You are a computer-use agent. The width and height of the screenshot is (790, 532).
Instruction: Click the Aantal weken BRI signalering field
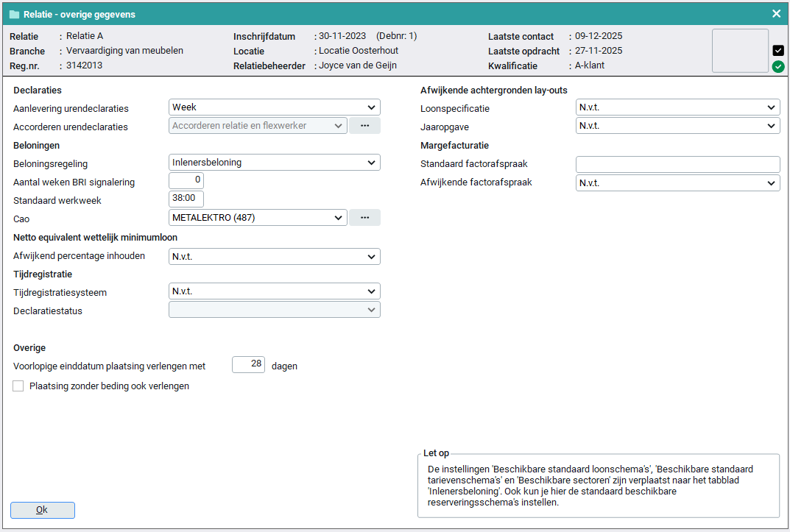click(x=186, y=181)
